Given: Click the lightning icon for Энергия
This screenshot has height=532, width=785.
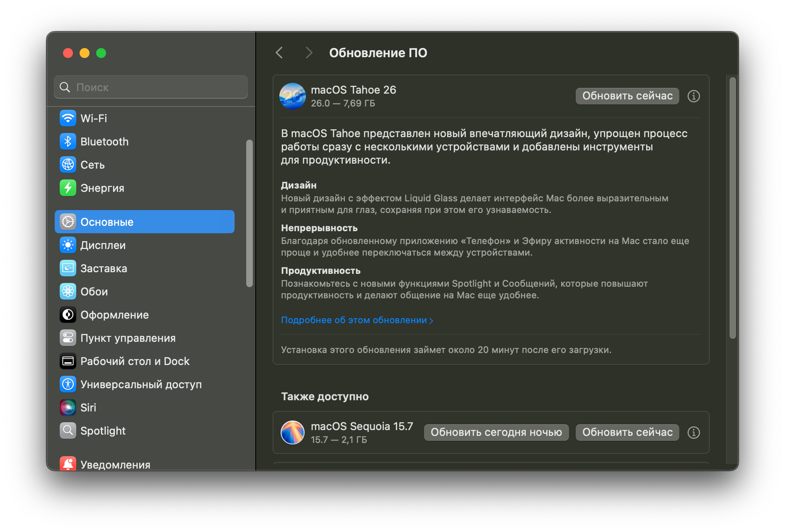Looking at the screenshot, I should tap(68, 188).
